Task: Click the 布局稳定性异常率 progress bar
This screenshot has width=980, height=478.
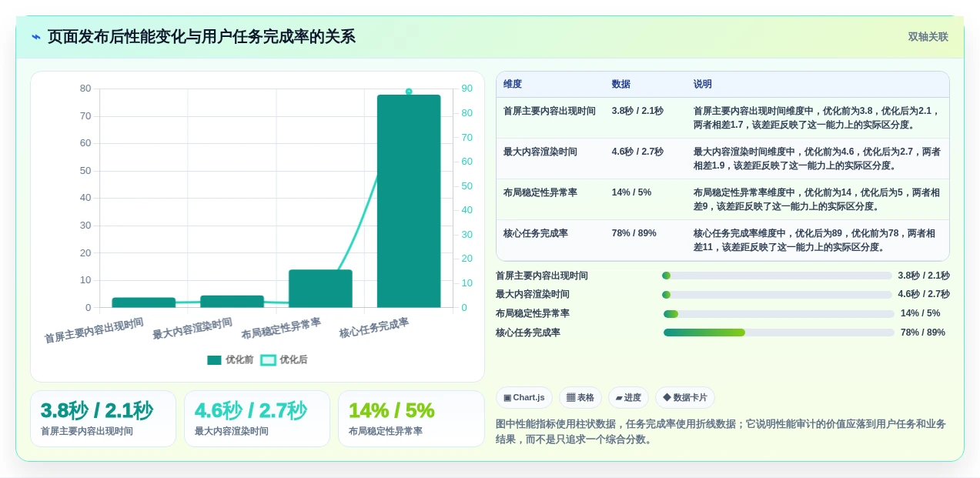Action: tap(779, 313)
